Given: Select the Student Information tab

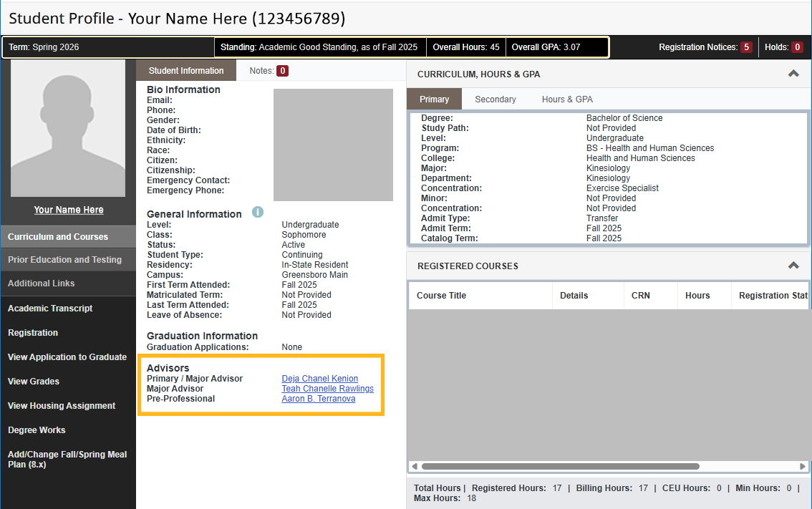Looking at the screenshot, I should pyautogui.click(x=185, y=70).
